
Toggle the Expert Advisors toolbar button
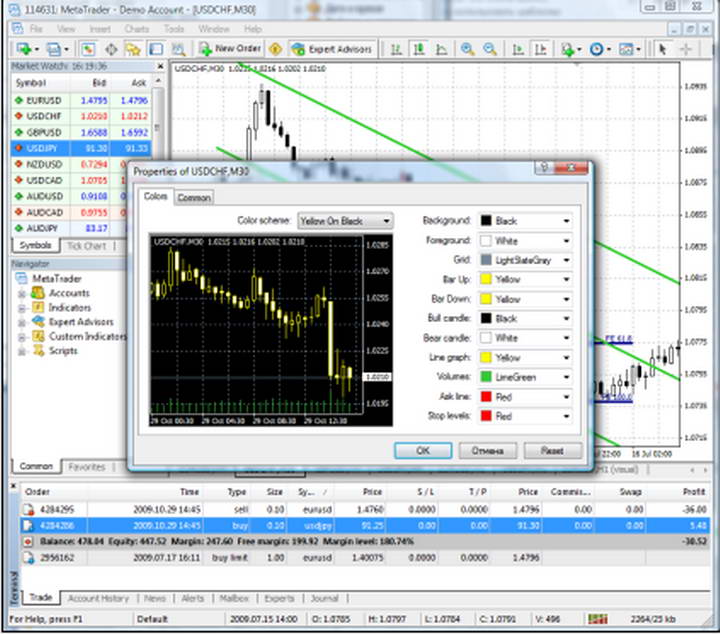click(x=331, y=48)
